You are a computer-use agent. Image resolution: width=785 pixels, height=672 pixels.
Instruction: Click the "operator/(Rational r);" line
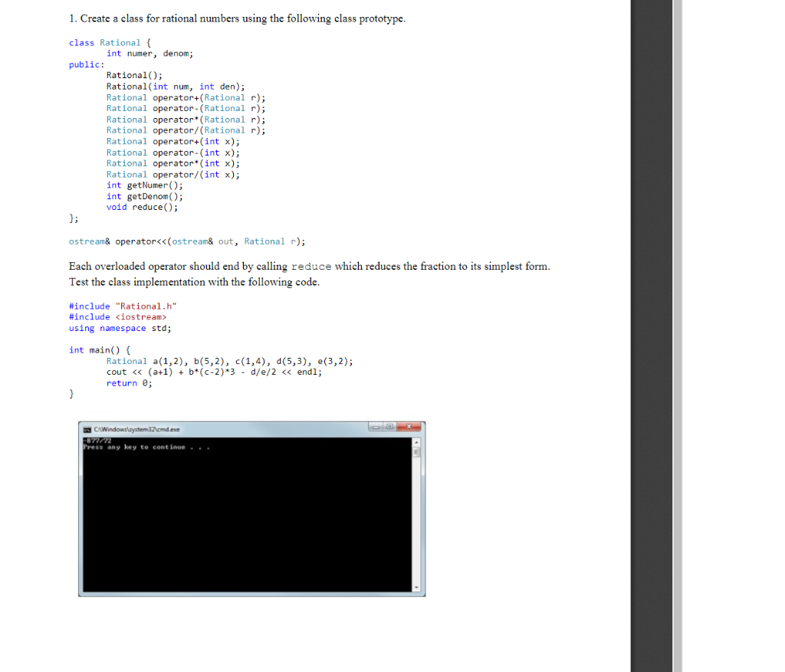tap(186, 130)
